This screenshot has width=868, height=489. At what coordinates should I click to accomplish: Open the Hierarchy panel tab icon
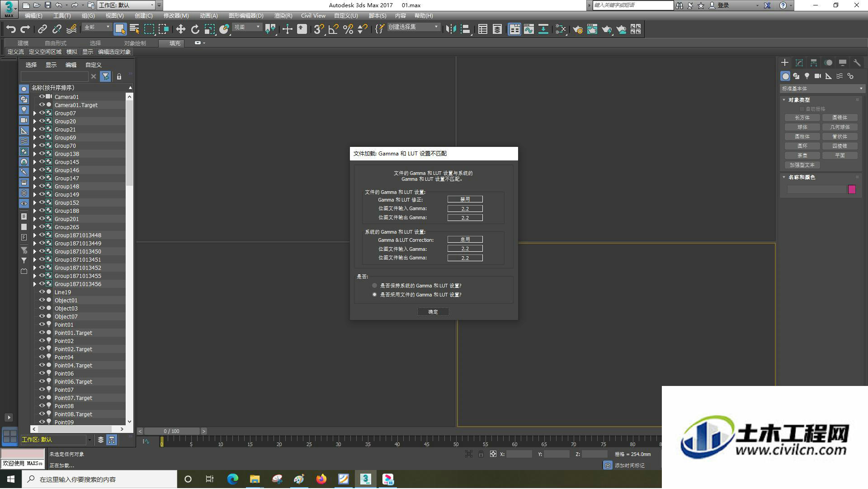tap(814, 63)
